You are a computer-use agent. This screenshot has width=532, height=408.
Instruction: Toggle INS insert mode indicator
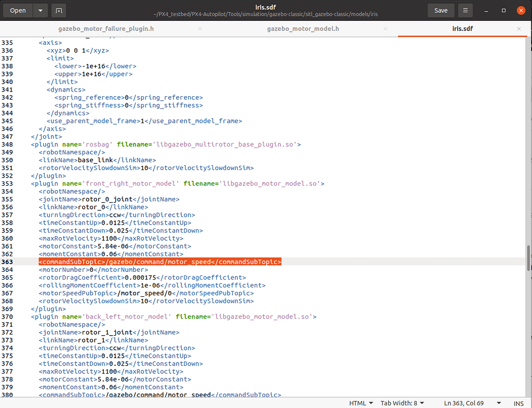click(518, 403)
